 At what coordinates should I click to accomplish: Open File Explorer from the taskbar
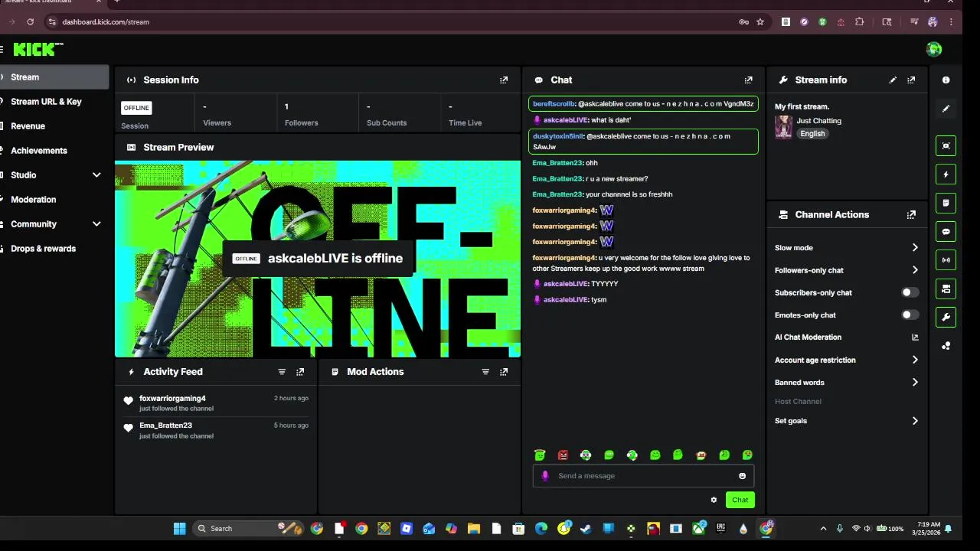pos(474,528)
